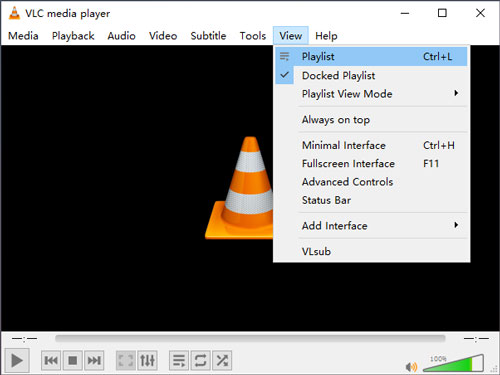The image size is (500, 375).
Task: Click the VLC cone title bar icon
Action: pyautogui.click(x=14, y=13)
